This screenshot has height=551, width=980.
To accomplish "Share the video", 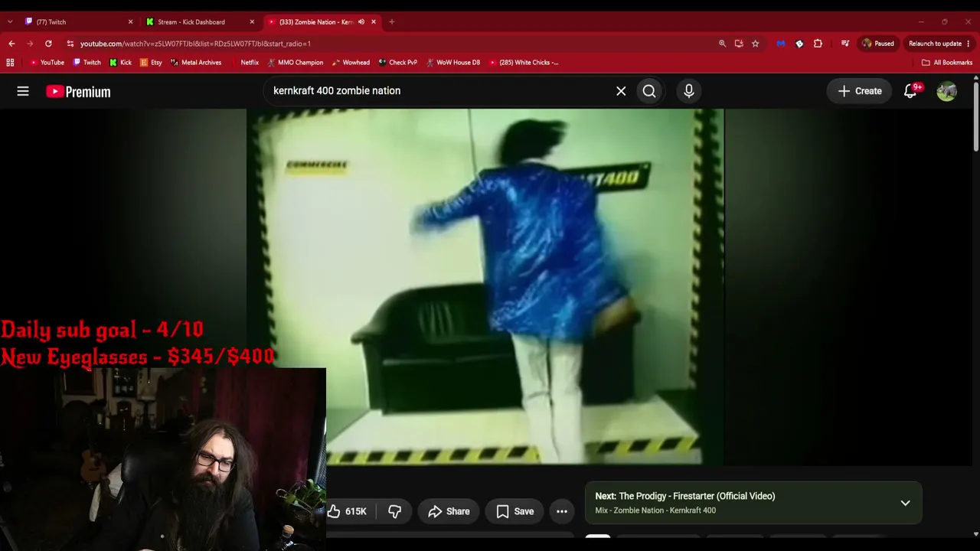I will point(449,511).
